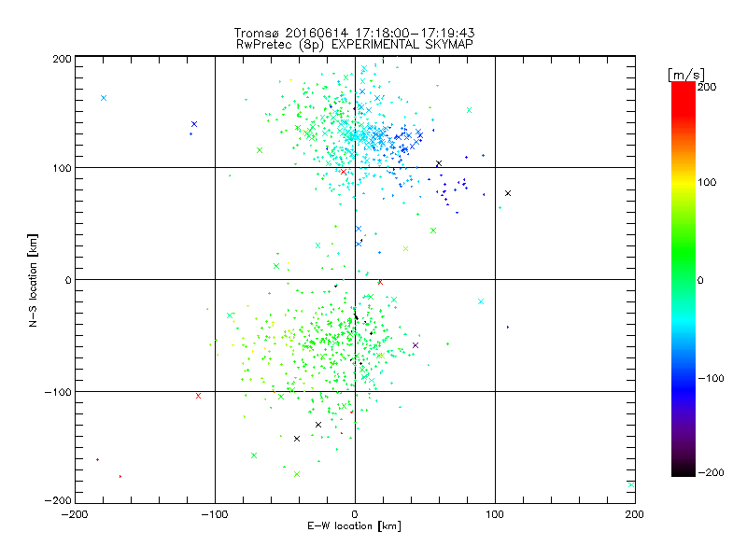
Task: Click the cyan X marker near 90 km east
Action: point(481,301)
